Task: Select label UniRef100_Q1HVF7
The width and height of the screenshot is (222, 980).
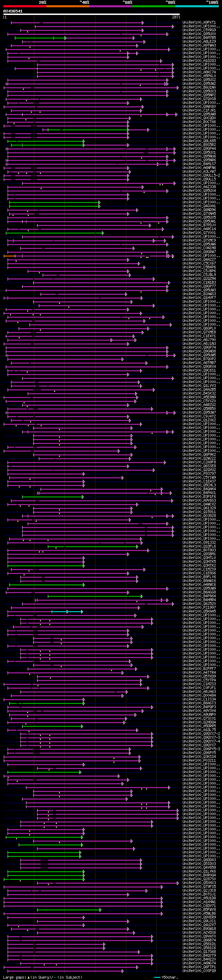Action: click(199, 298)
